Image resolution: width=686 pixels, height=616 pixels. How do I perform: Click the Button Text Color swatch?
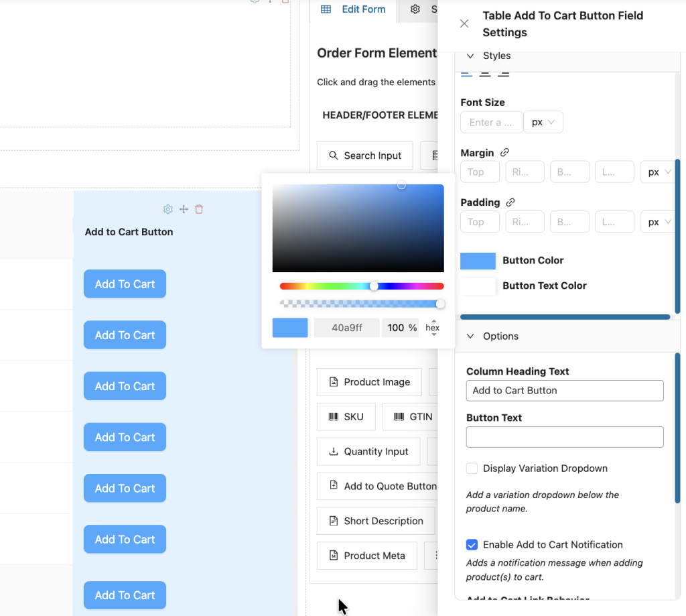(x=478, y=286)
